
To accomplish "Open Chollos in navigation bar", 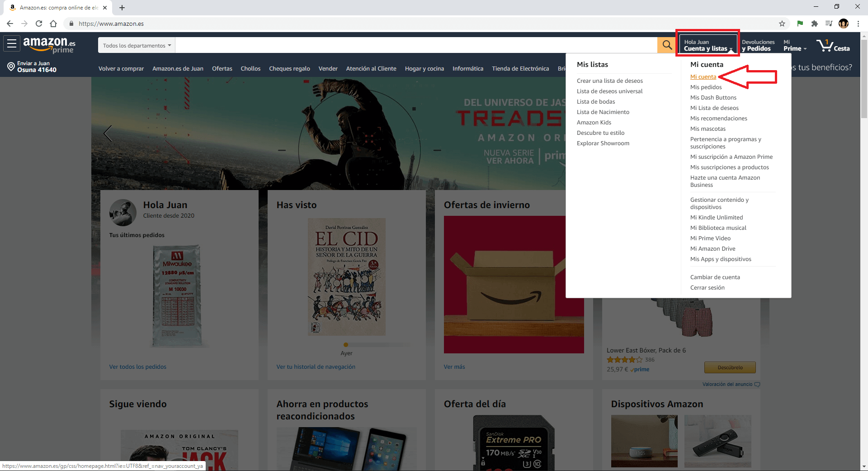I will [250, 69].
